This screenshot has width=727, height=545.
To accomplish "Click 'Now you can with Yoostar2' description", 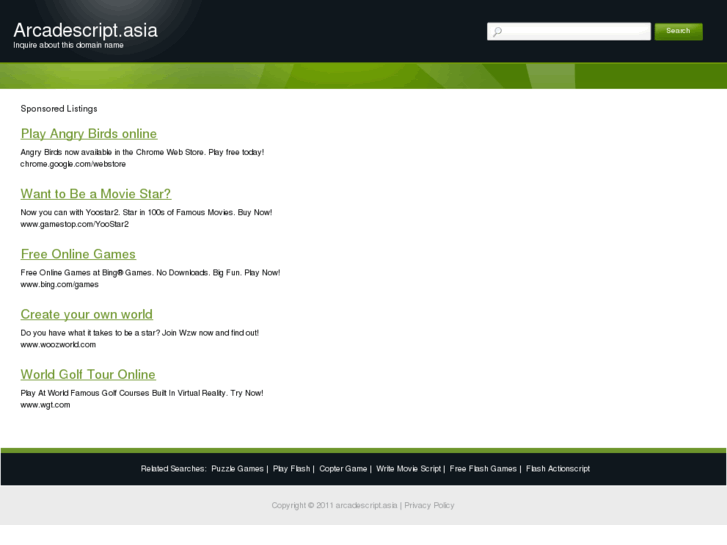I will pos(146,212).
